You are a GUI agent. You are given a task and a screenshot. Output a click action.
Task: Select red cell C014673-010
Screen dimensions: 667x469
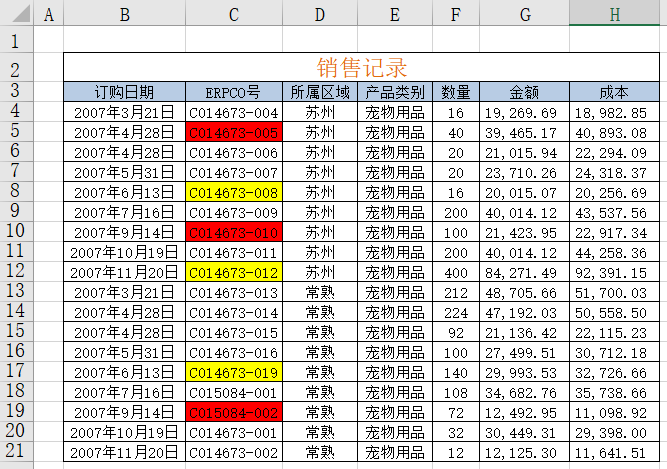point(234,232)
